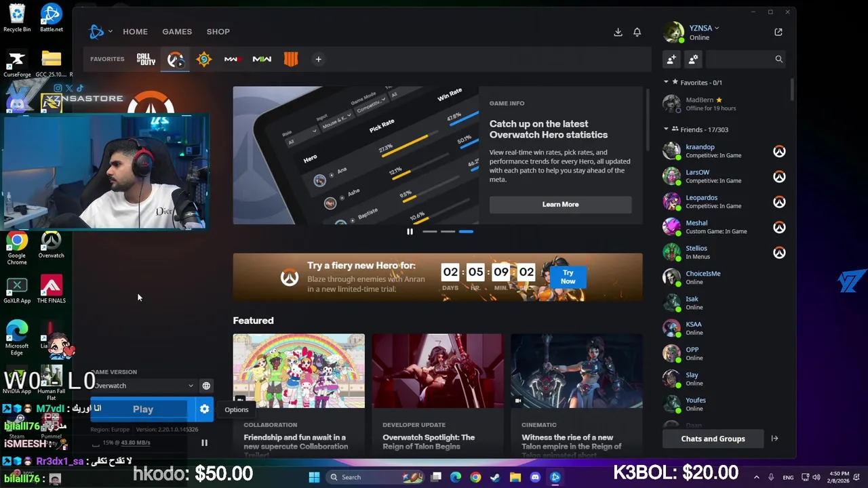Open the friend management icon
This screenshot has width=868, height=488.
(693, 60)
